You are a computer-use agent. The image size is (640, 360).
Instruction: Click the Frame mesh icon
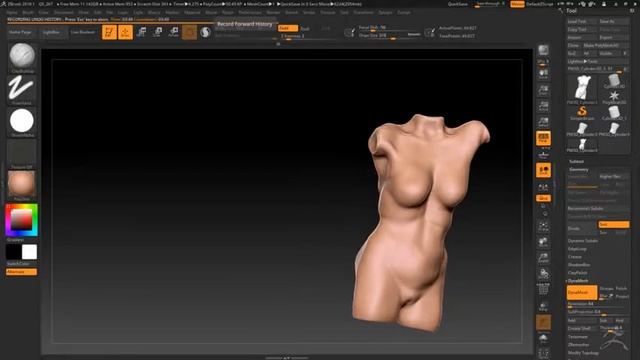543,226
